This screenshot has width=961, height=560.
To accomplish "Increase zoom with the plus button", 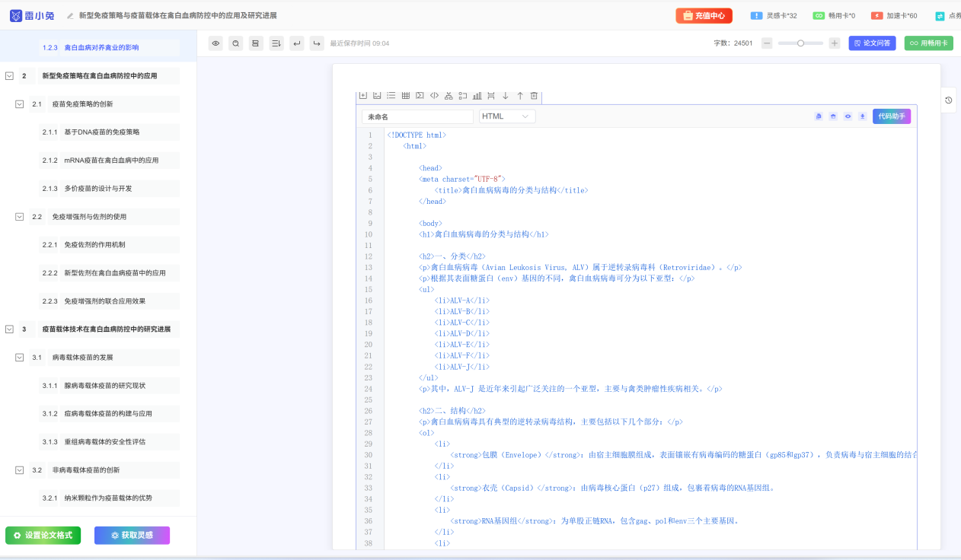I will (835, 43).
